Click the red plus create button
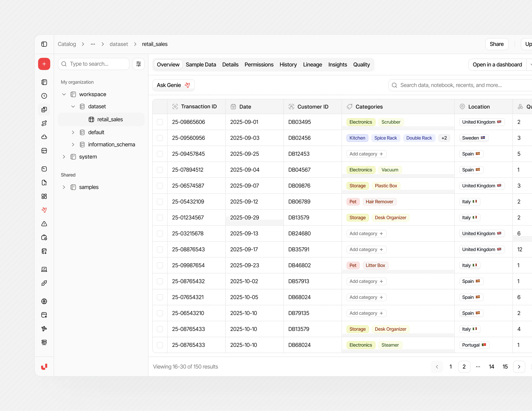 coord(44,64)
